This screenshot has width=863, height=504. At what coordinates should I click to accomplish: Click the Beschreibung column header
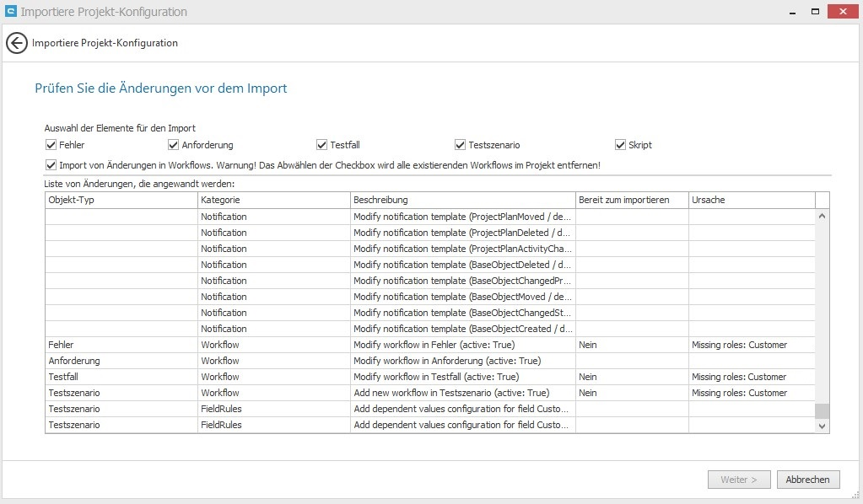[462, 200]
